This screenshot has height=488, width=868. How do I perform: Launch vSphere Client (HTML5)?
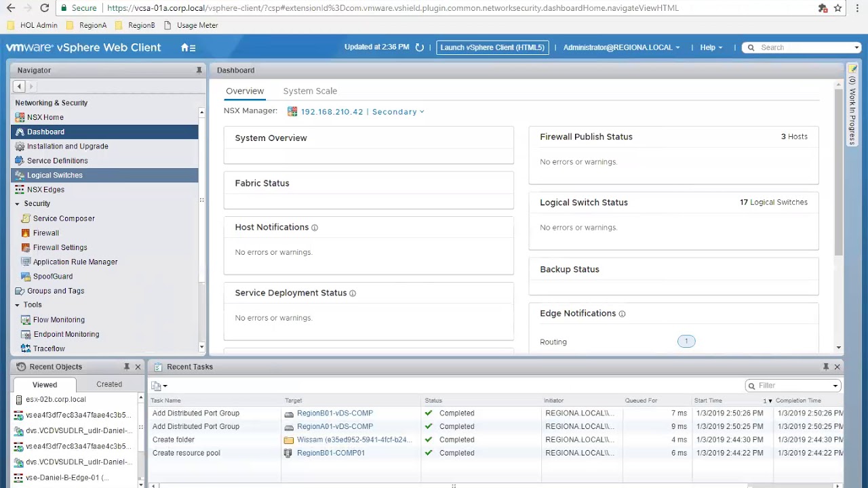tap(492, 47)
